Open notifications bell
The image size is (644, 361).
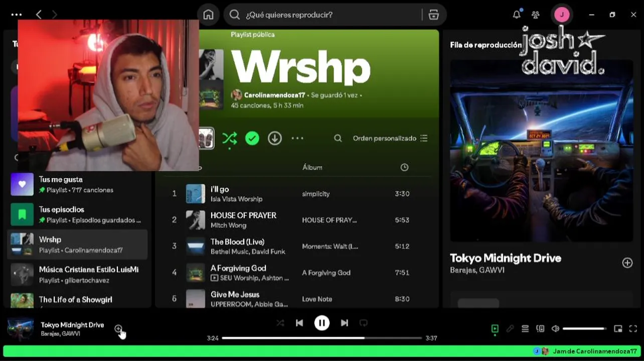(x=517, y=15)
